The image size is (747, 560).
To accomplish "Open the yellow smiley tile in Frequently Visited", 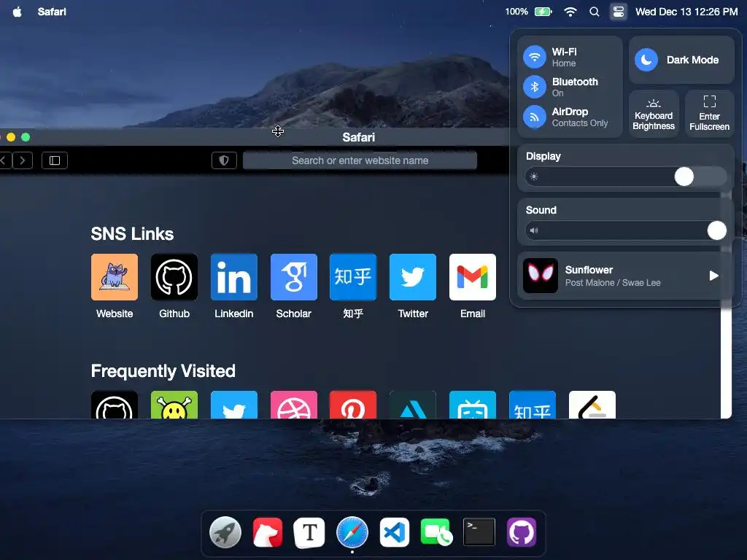I will pyautogui.click(x=174, y=405).
